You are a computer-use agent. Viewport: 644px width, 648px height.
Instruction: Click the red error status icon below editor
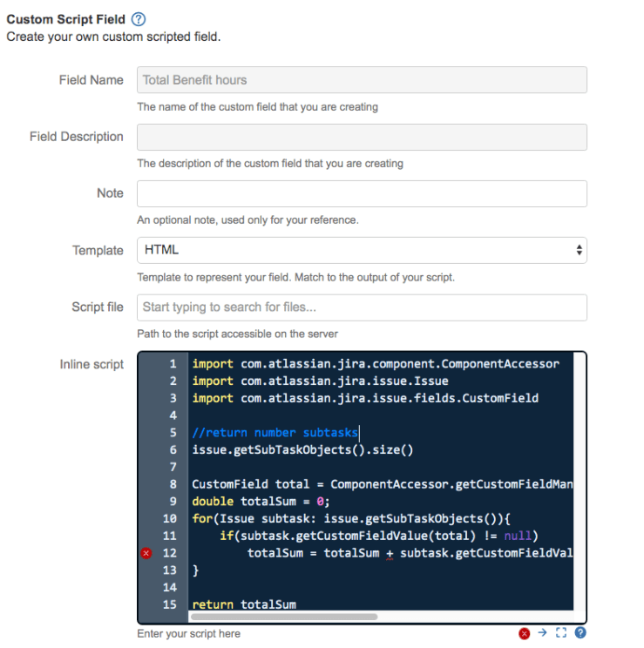(x=525, y=633)
